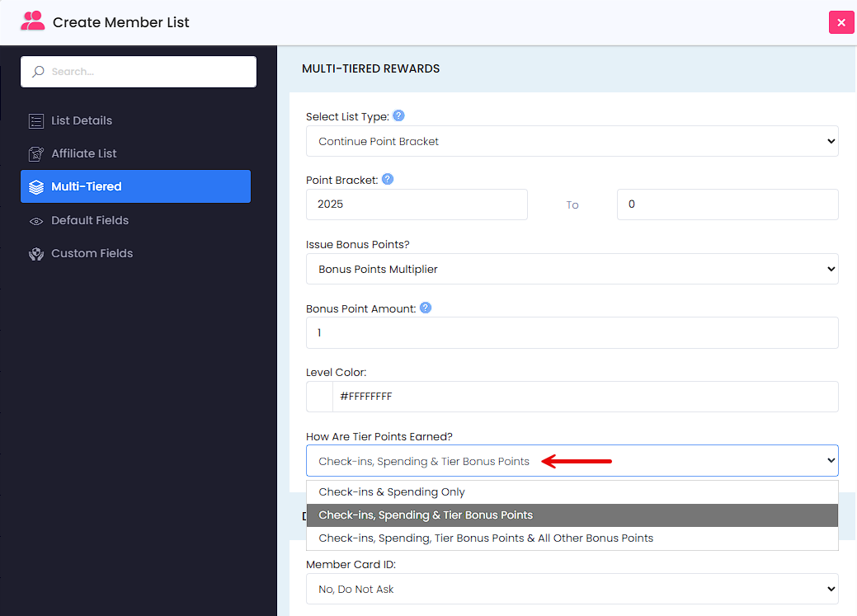
Task: Click the search magnifier icon
Action: point(38,72)
